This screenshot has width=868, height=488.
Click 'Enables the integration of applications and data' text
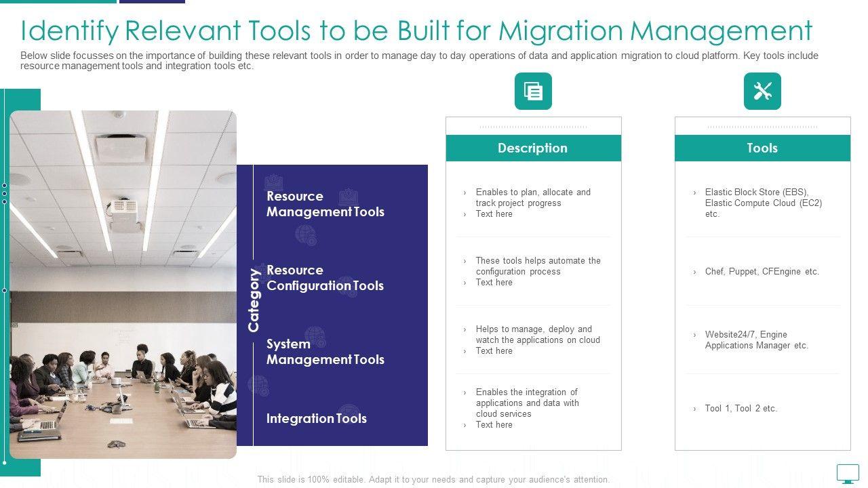pos(527,403)
